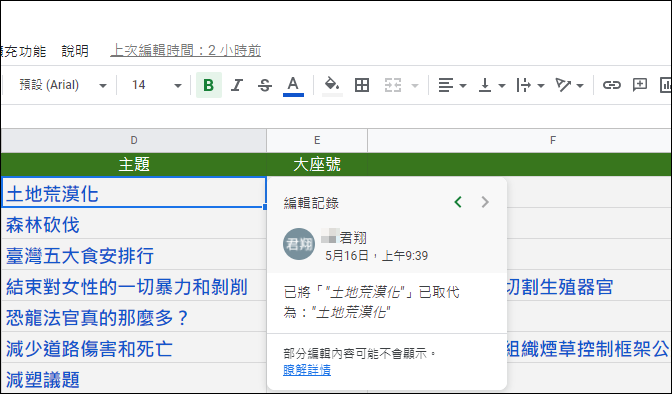This screenshot has width=672, height=394.
Task: Open text color picker
Action: tap(293, 85)
